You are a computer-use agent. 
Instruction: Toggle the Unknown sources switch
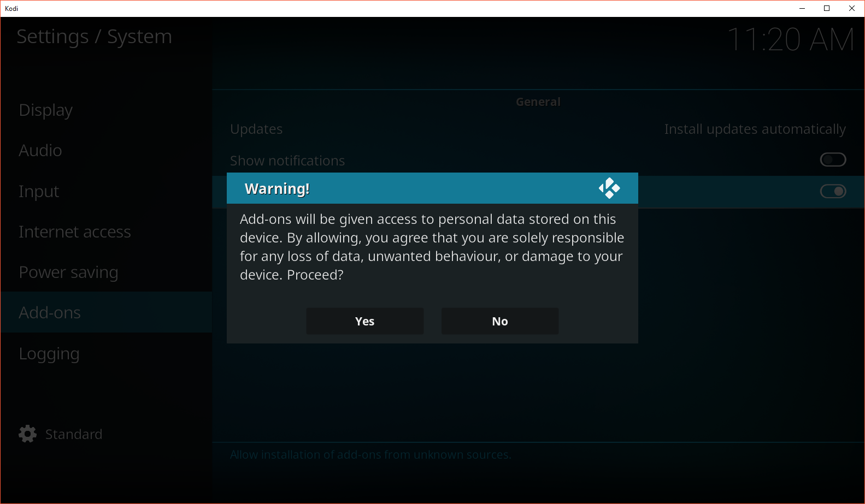[833, 191]
